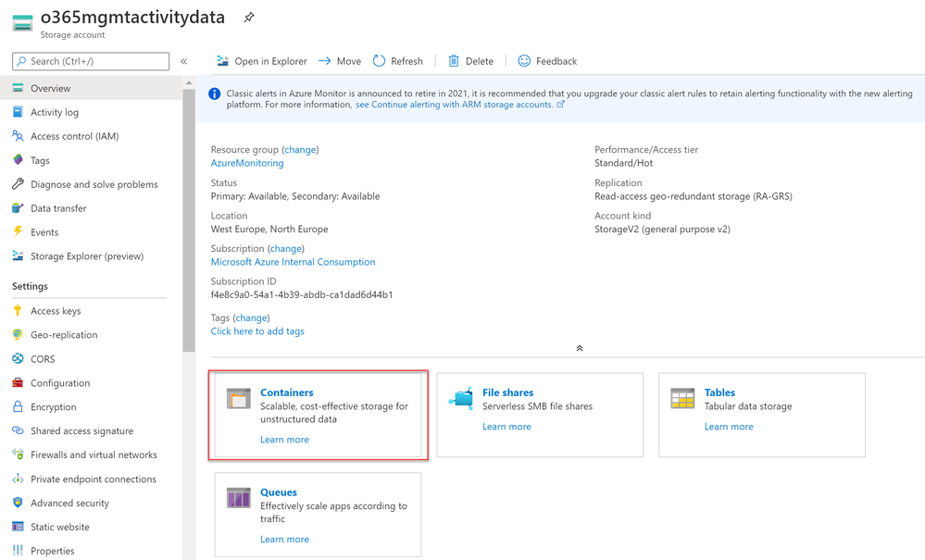
Task: Open the File shares heading
Action: 508,392
